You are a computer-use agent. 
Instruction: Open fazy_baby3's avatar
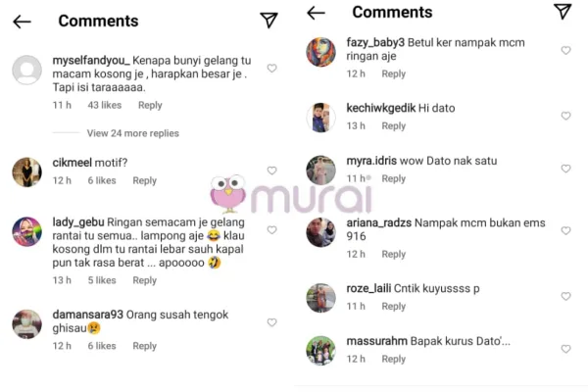[321, 52]
